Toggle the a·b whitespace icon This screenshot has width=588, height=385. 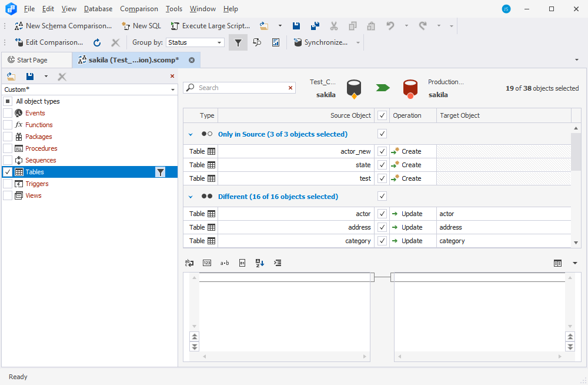(x=225, y=263)
